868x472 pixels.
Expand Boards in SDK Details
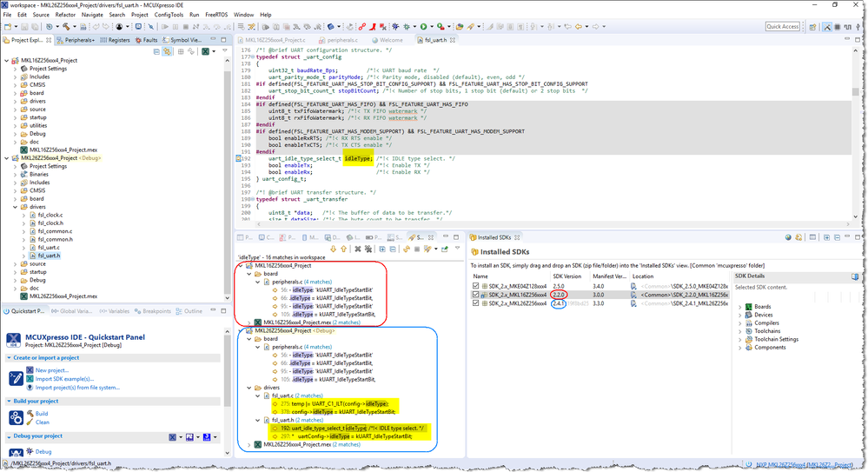click(740, 306)
